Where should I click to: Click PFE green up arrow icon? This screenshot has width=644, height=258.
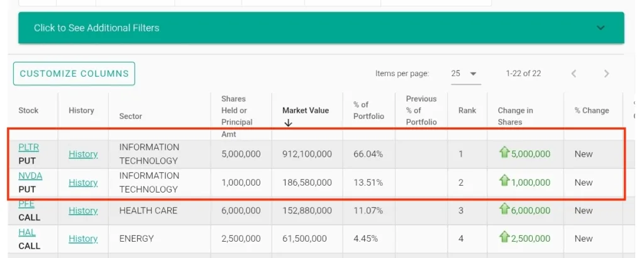[x=504, y=209]
